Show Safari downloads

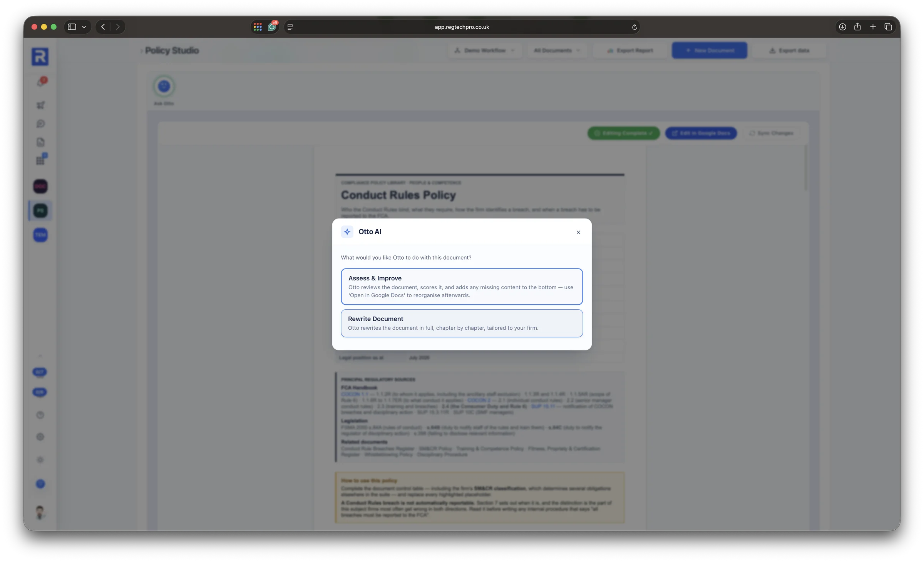(x=842, y=27)
